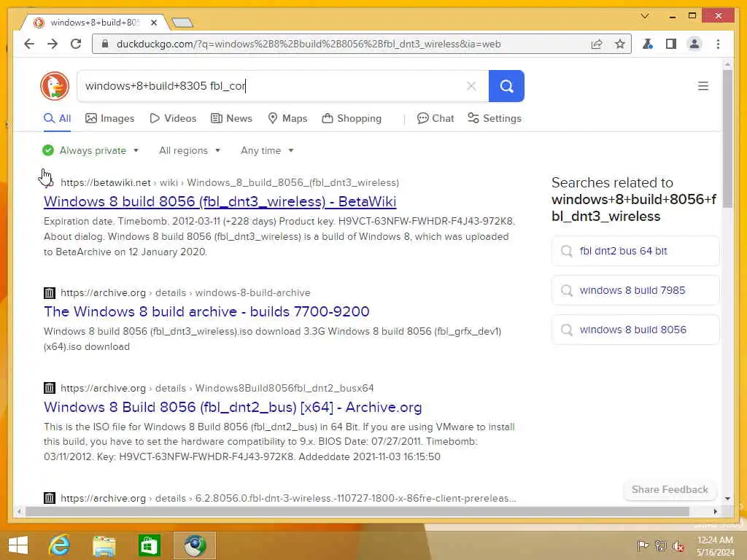This screenshot has width=747, height=560.
Task: Click the 6.2.8056.0.fbl-dnt-3-wireless result URL
Action: click(x=288, y=498)
